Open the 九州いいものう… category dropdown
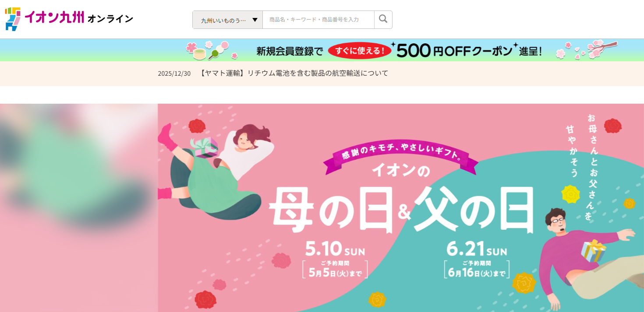This screenshot has height=312, width=644. coord(228,20)
